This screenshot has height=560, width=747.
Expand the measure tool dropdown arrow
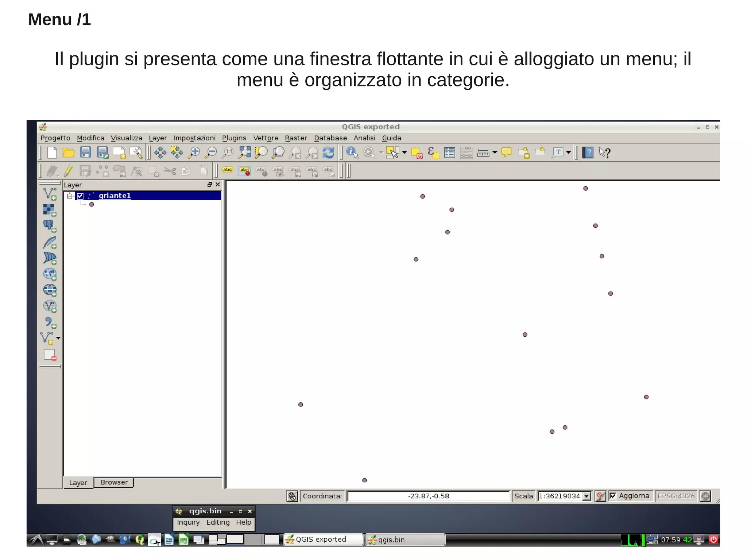tap(495, 152)
